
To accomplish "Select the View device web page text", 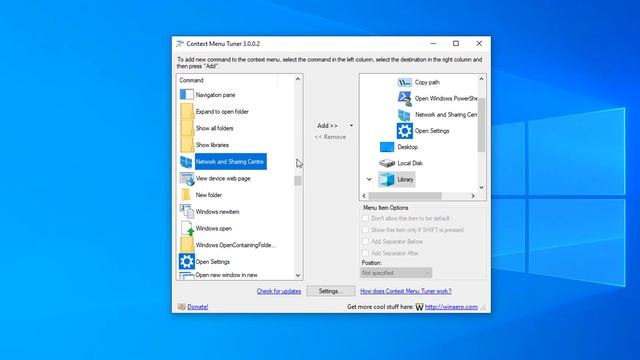I will 223,178.
